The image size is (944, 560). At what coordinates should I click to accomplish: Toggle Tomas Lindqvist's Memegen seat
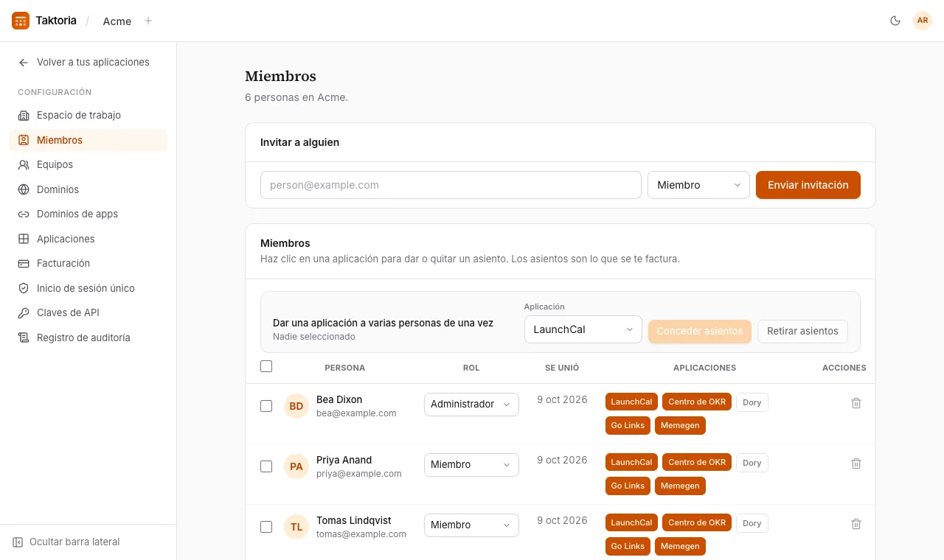[680, 546]
